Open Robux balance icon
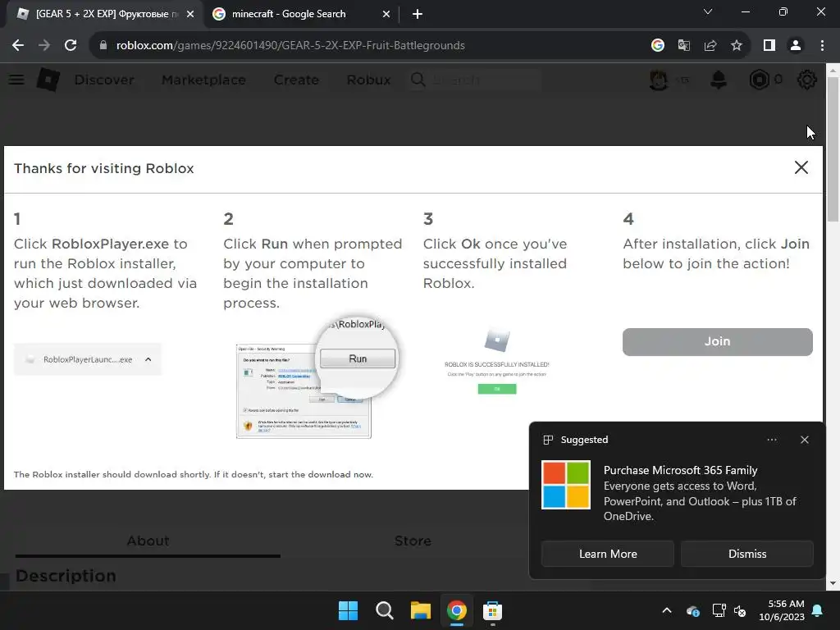The width and height of the screenshot is (840, 630). [759, 80]
